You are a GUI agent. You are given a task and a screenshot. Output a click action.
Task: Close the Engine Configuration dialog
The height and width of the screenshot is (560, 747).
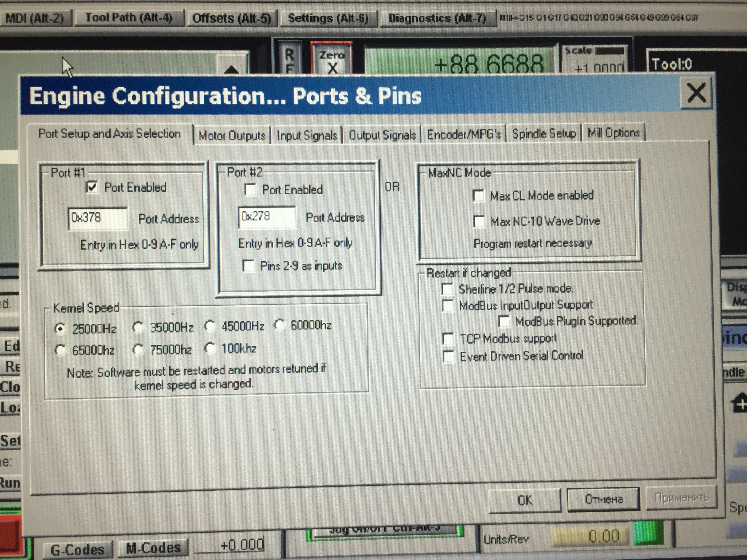pyautogui.click(x=696, y=93)
